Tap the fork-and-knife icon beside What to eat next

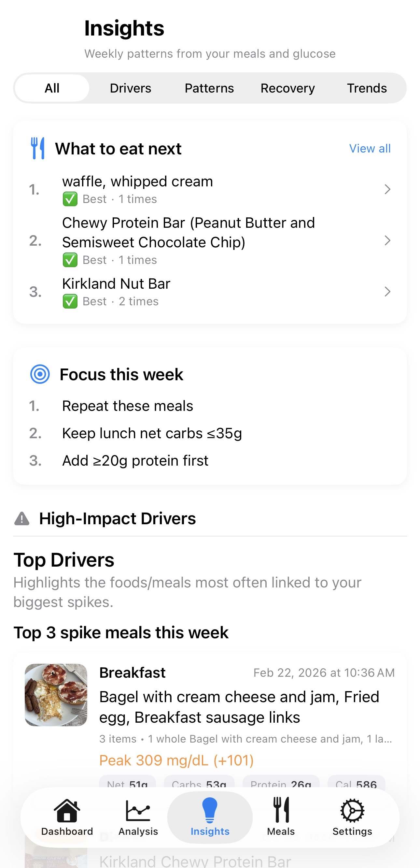(x=38, y=148)
